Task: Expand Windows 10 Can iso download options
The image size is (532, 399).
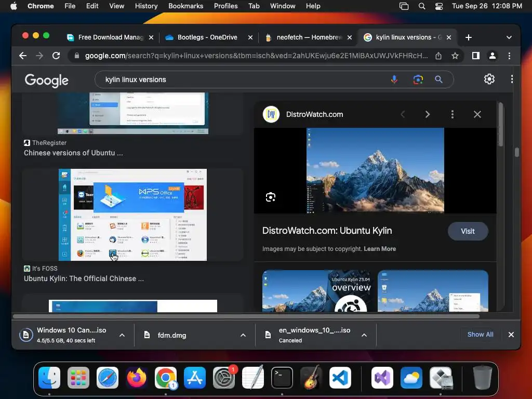Action: [x=122, y=335]
